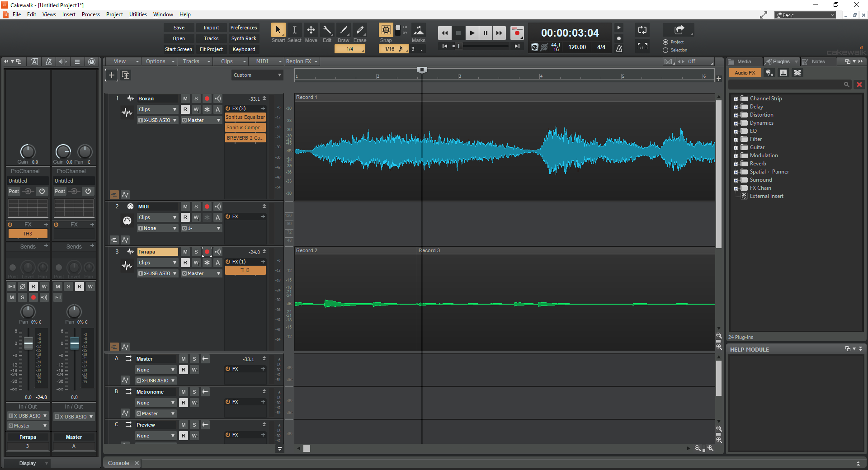Open the Basic workspace dropdown
868x470 pixels.
coord(805,15)
